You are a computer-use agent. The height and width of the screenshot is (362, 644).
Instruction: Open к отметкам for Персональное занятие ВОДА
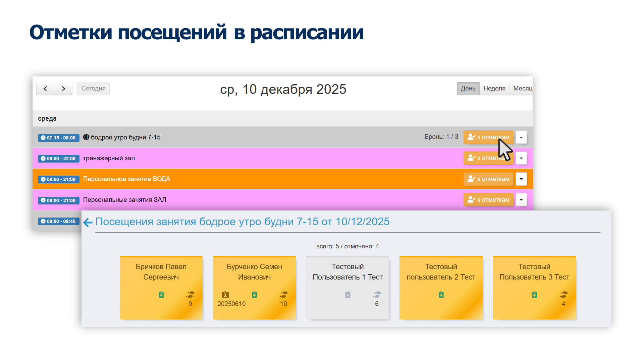[488, 179]
